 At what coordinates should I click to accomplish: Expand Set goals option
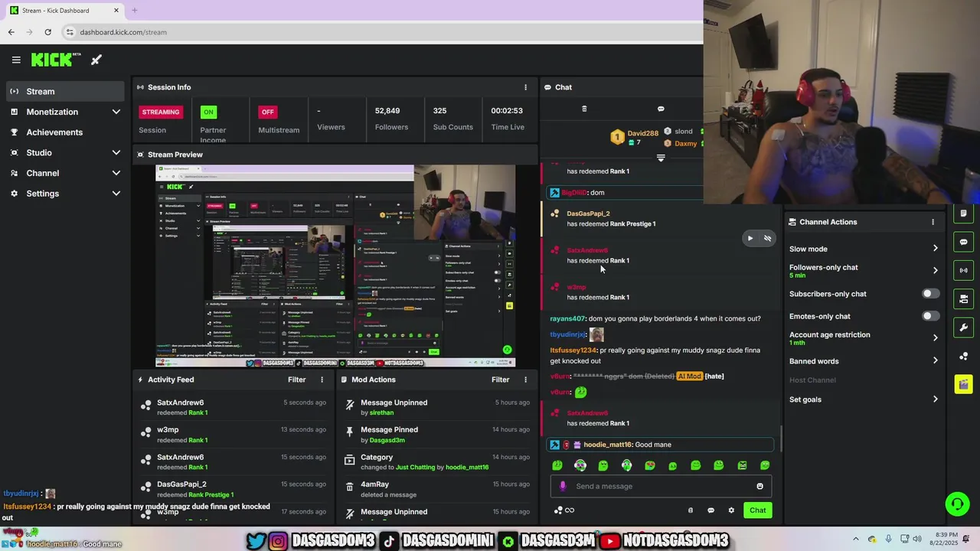tap(863, 399)
